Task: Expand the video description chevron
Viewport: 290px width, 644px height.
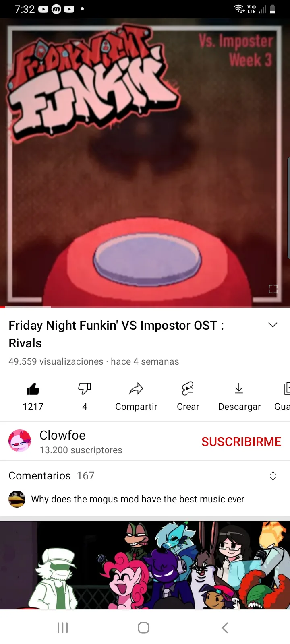Action: tap(273, 325)
